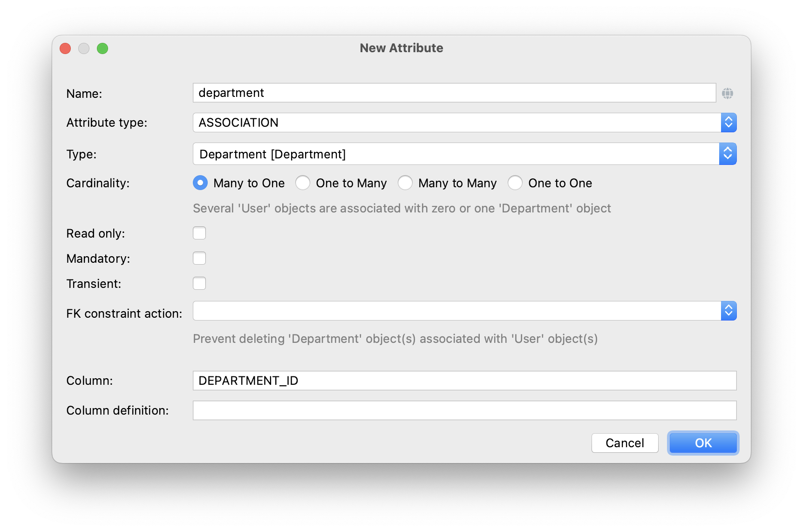Focus the Column definition text field
Viewport: 803px width, 532px height.
[x=464, y=410]
